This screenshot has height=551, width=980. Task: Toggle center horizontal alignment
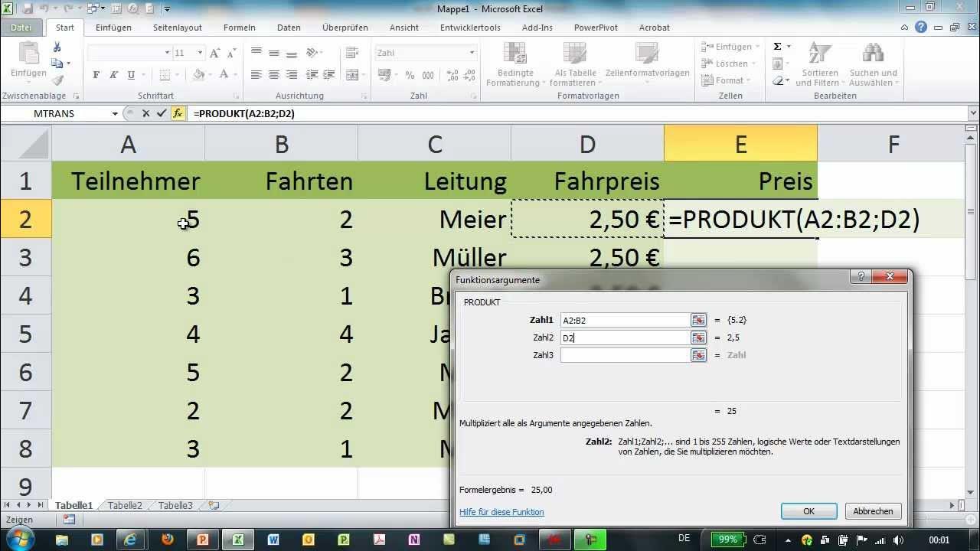[274, 75]
